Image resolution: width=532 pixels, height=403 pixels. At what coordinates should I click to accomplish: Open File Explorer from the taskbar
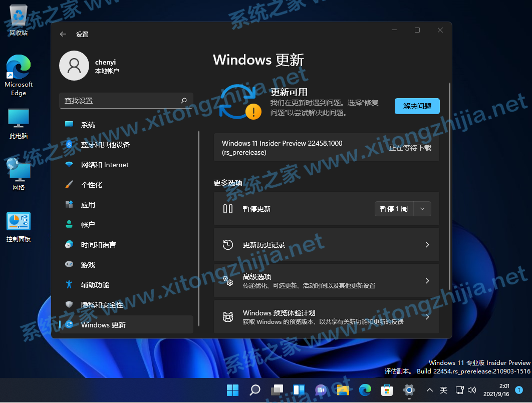pos(343,390)
